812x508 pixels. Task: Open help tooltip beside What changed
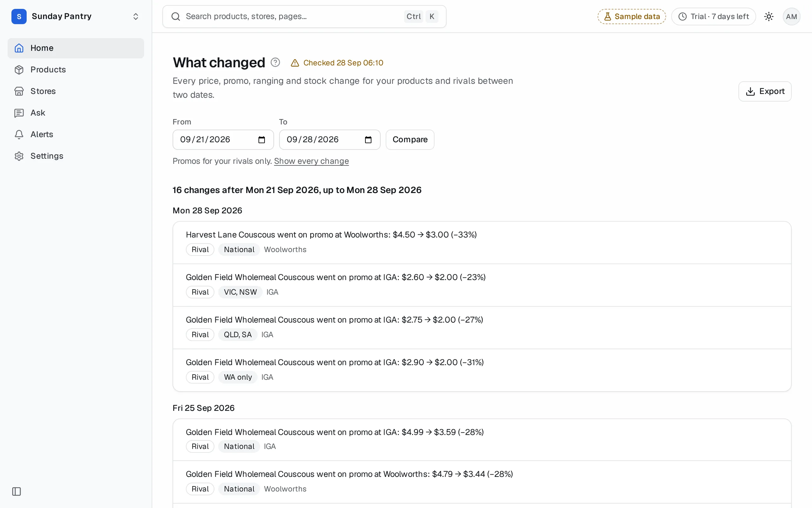[275, 63]
